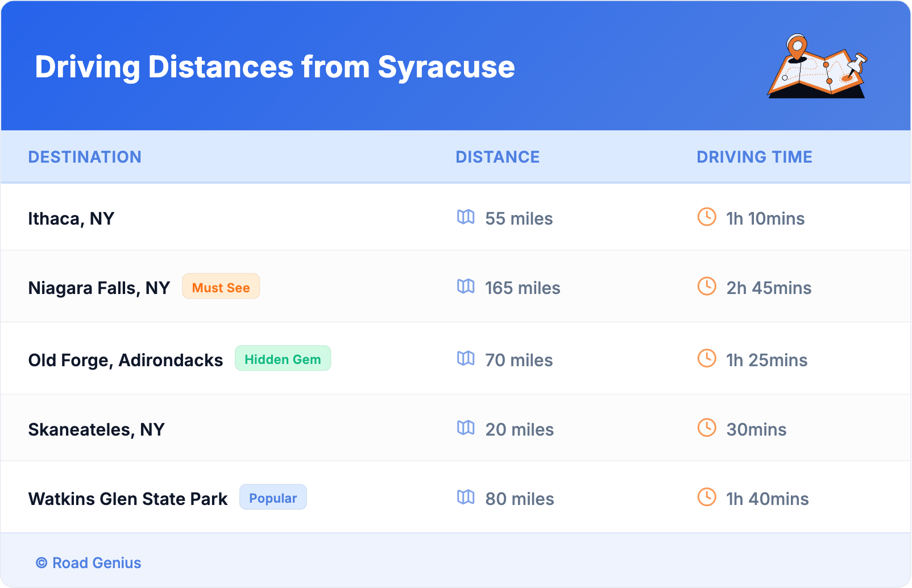The image size is (912, 588).
Task: Click the map icon beside 20 miles
Action: click(x=466, y=428)
